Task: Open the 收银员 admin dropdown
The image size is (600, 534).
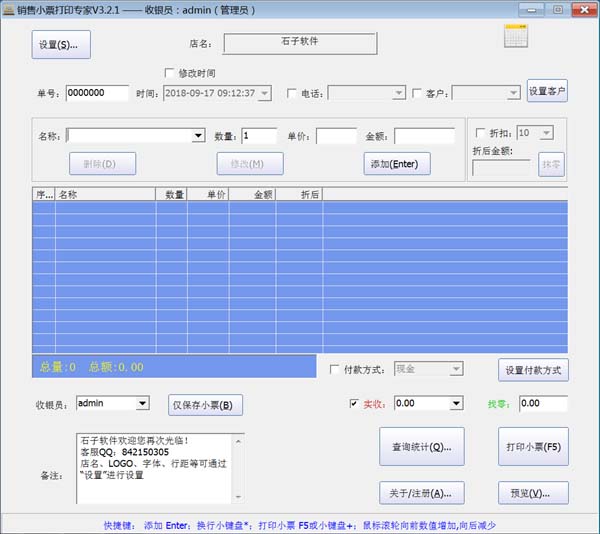Action: pos(142,403)
